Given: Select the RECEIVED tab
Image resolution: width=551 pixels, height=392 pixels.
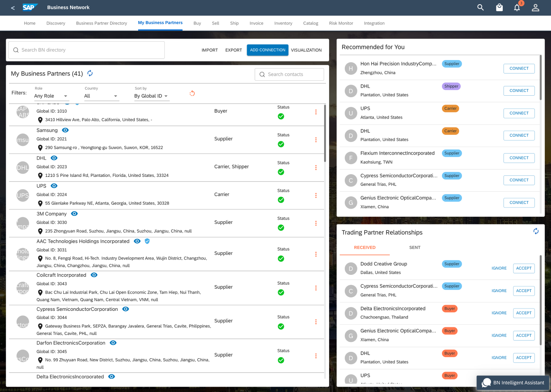Looking at the screenshot, I should 365,248.
